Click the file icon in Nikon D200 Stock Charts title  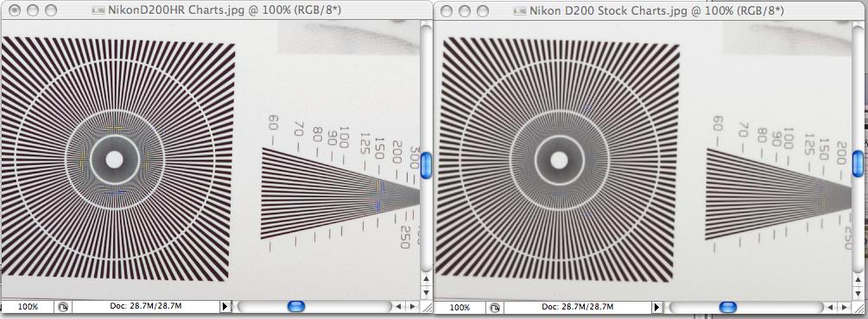click(520, 10)
